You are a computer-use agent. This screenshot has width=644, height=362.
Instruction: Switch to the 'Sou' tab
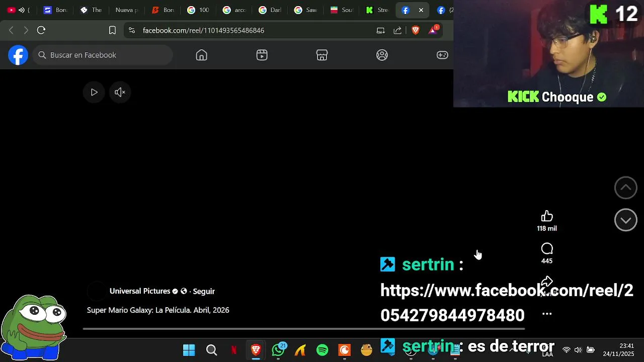(x=342, y=10)
